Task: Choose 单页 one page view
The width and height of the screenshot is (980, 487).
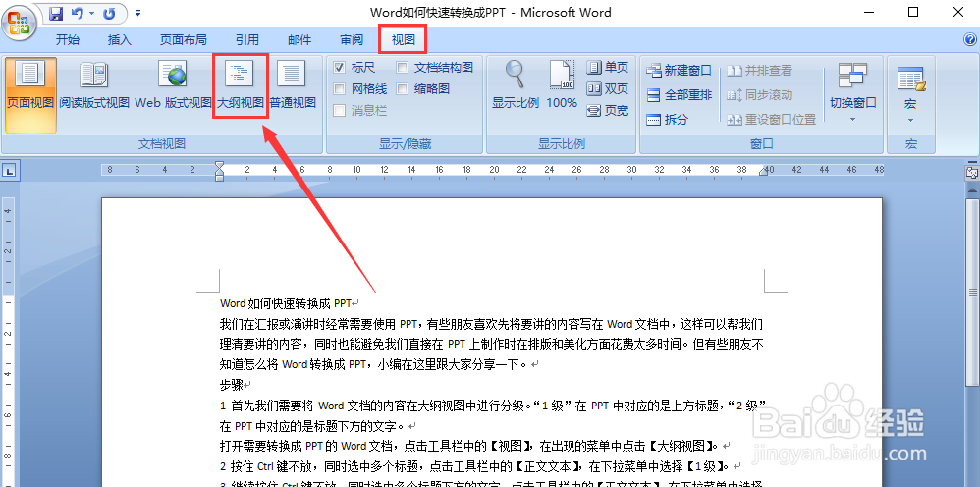Action: click(608, 68)
